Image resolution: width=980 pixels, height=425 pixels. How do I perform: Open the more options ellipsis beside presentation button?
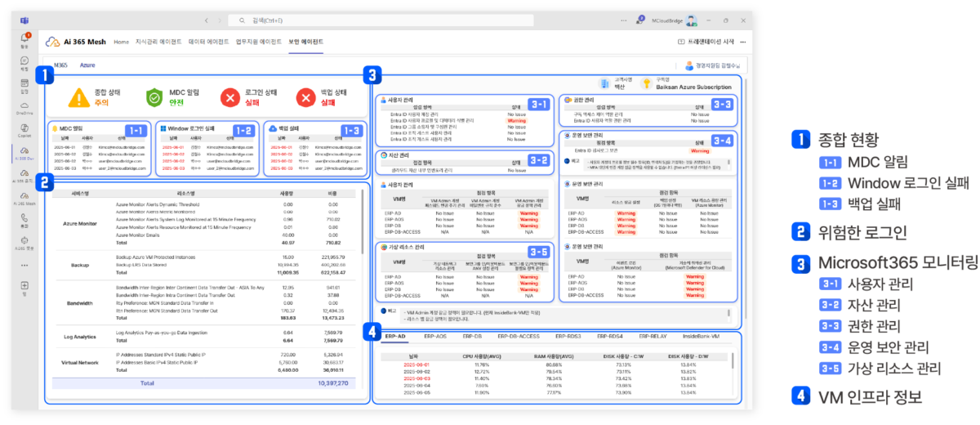coord(742,41)
